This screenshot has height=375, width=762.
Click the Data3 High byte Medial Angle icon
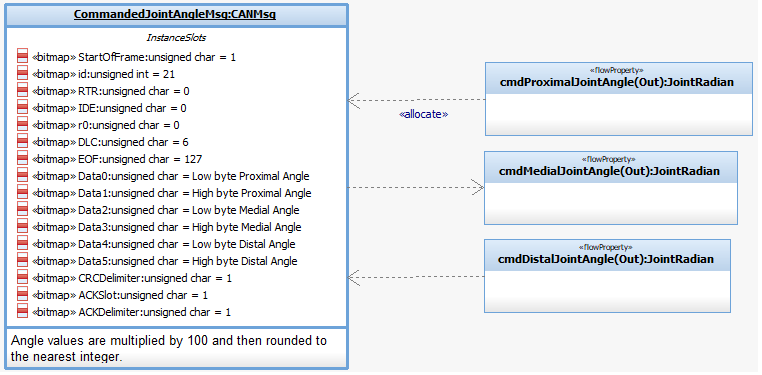click(x=22, y=227)
